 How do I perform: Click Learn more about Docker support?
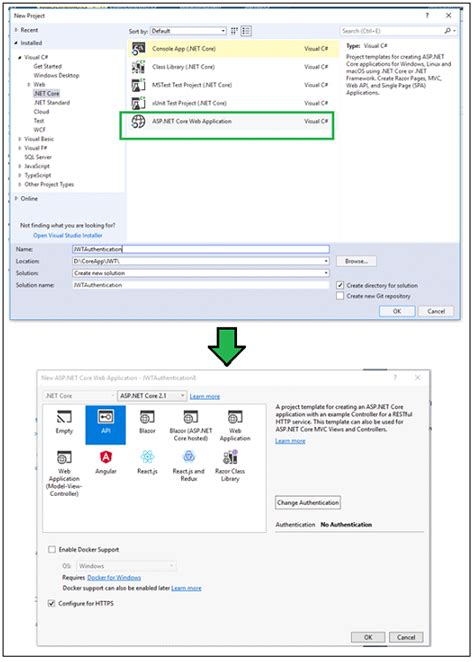coord(186,588)
